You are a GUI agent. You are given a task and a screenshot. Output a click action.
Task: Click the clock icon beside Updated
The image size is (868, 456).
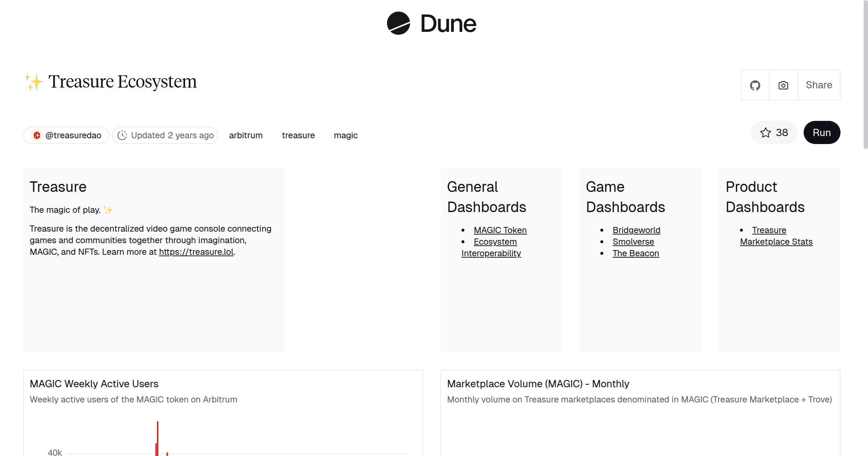(122, 135)
